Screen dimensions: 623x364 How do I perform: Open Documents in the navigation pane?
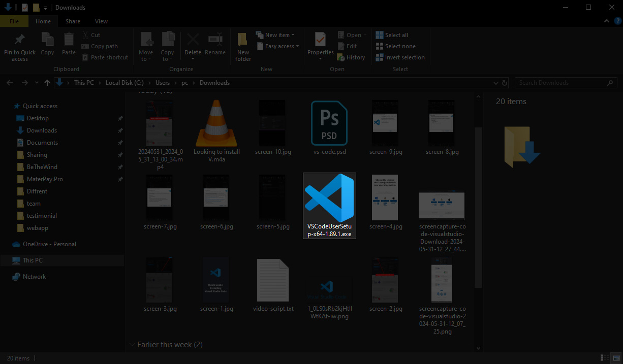(42, 143)
